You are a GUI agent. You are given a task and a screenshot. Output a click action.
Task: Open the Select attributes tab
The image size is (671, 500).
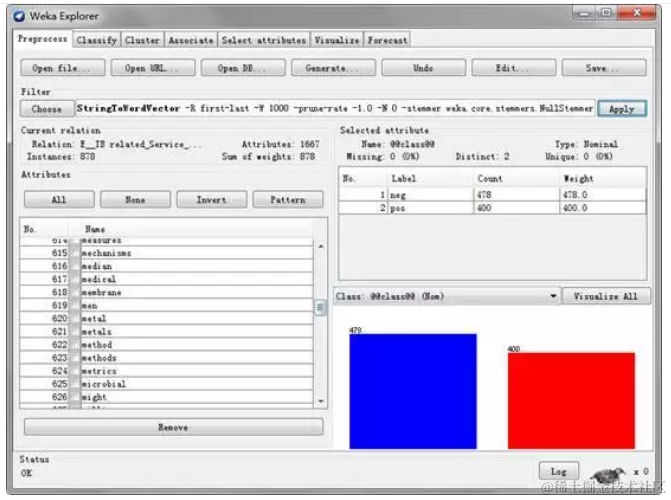click(x=264, y=40)
